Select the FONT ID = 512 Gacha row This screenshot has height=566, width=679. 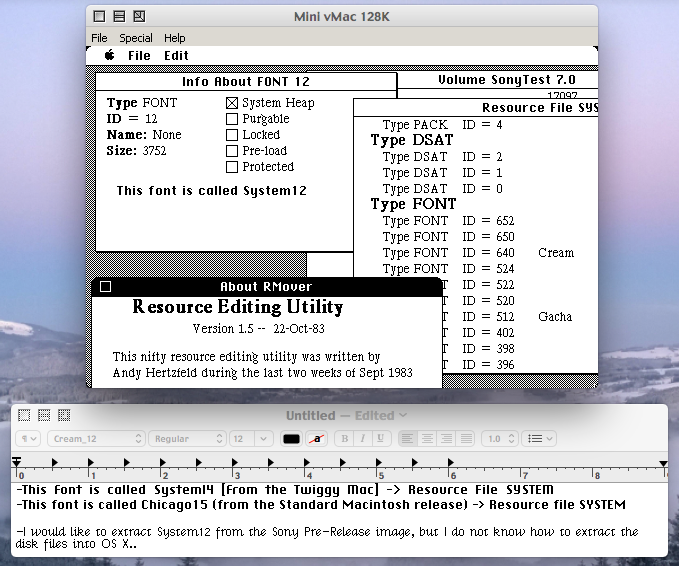point(507,317)
